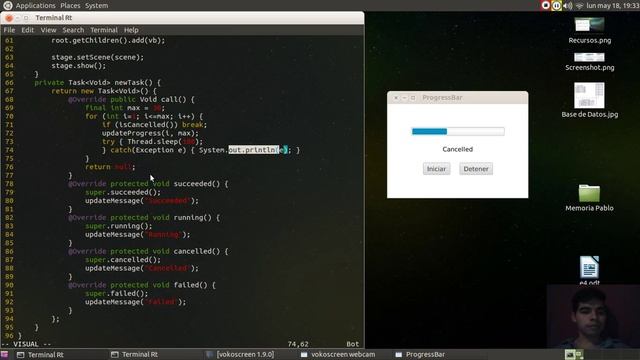The image size is (640, 360).
Task: Click 'Thread.sleep' on line 73
Action: (153, 142)
